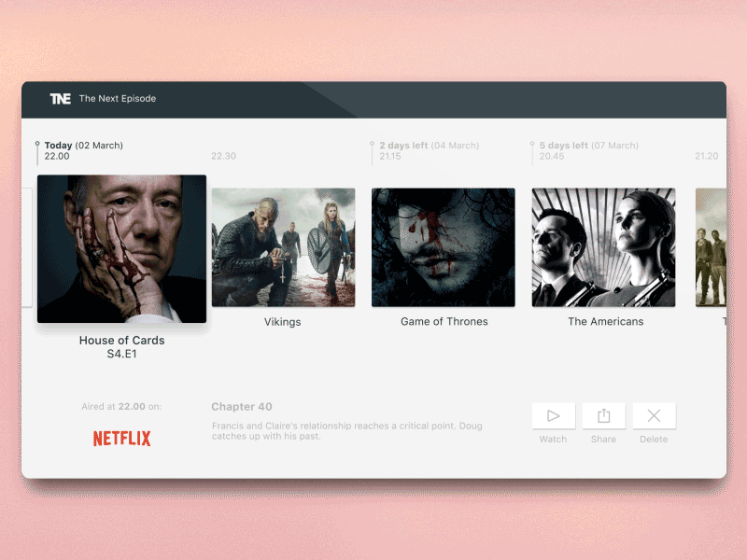Click the Vikings title label
747x560 pixels.
click(283, 322)
